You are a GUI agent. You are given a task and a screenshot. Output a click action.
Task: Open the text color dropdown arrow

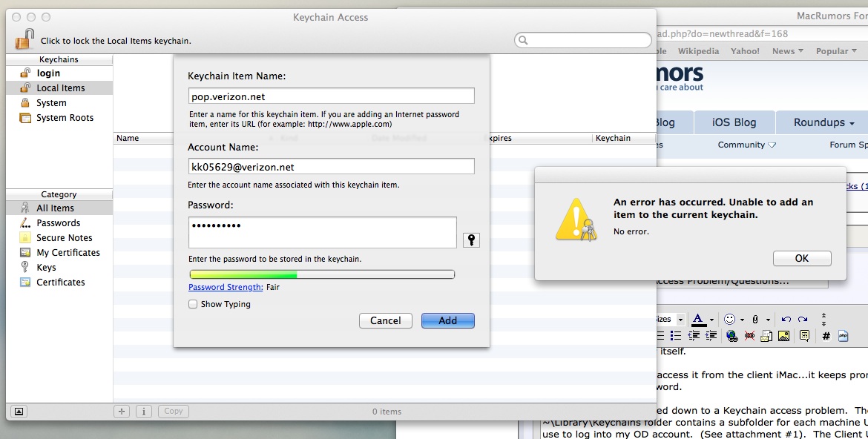pos(712,320)
